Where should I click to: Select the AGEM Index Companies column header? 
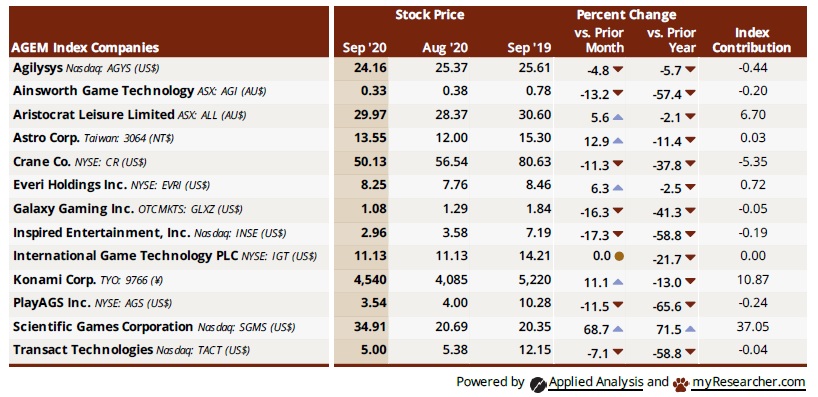coord(86,48)
